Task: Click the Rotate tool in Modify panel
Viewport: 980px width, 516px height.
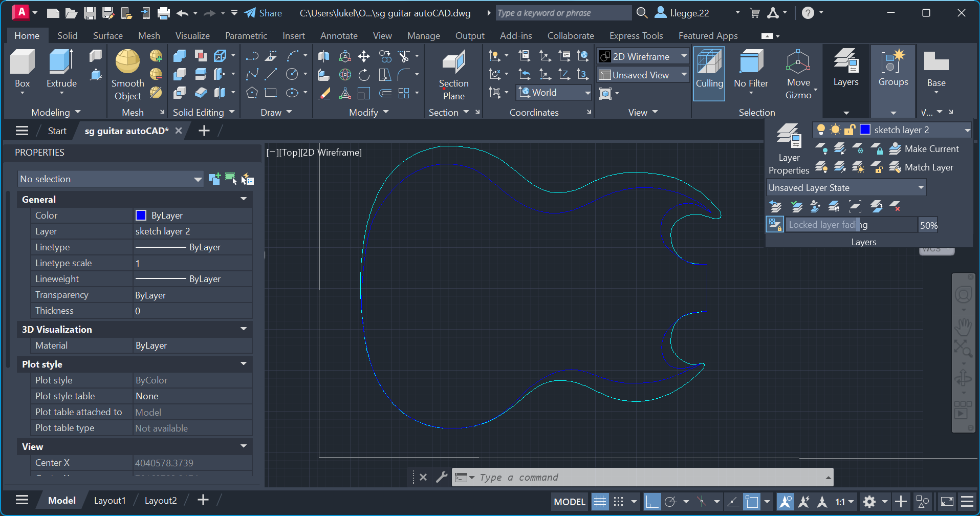Action: click(364, 75)
